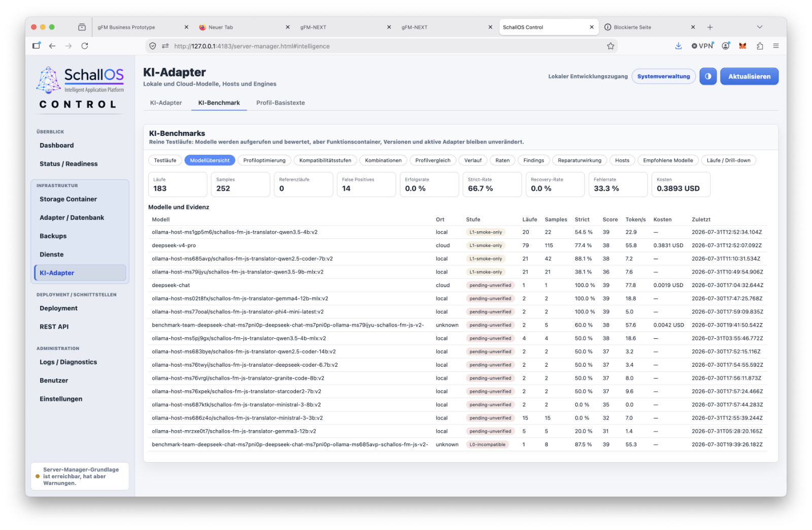
Task: Show the Kombinationen view
Action: coord(383,160)
